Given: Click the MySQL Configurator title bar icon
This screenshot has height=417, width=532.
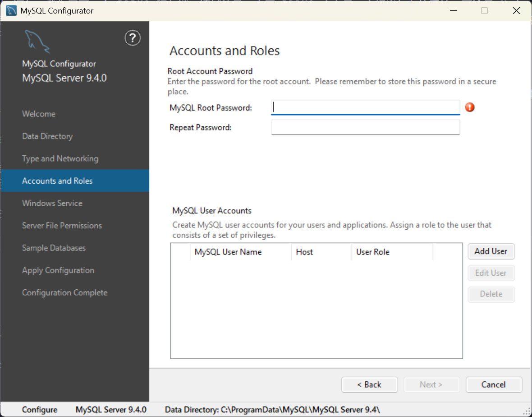Looking at the screenshot, I should [x=11, y=11].
